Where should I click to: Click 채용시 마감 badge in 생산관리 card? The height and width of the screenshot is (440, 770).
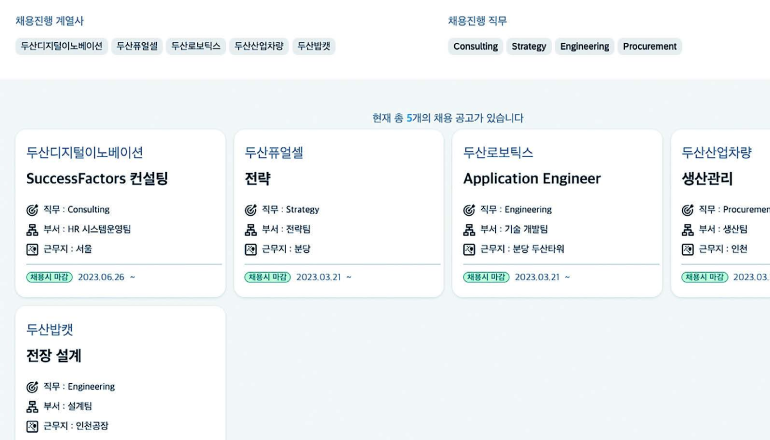click(705, 277)
